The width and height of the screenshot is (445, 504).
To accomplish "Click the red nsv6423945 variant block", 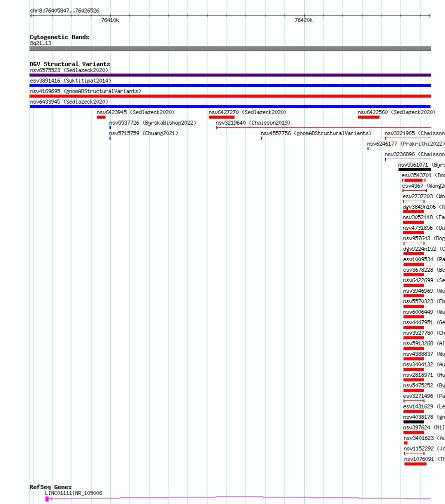I will [101, 117].
